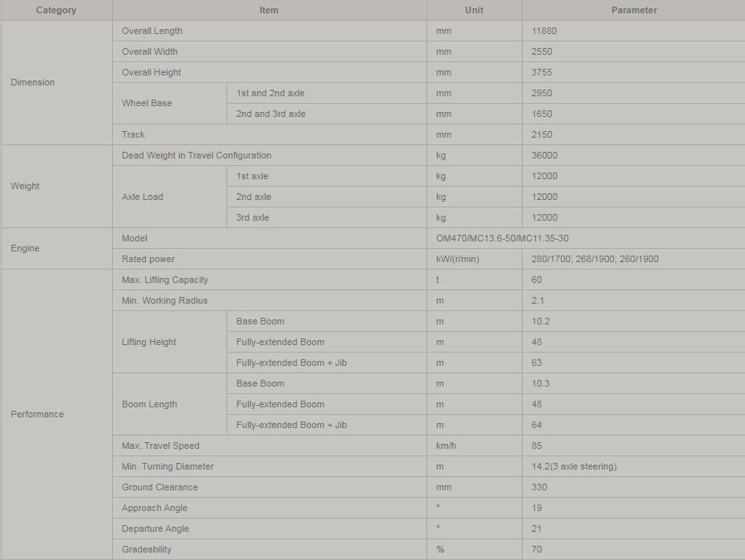Click the Gradeability row label
This screenshot has height=560, width=745.
pyautogui.click(x=147, y=549)
